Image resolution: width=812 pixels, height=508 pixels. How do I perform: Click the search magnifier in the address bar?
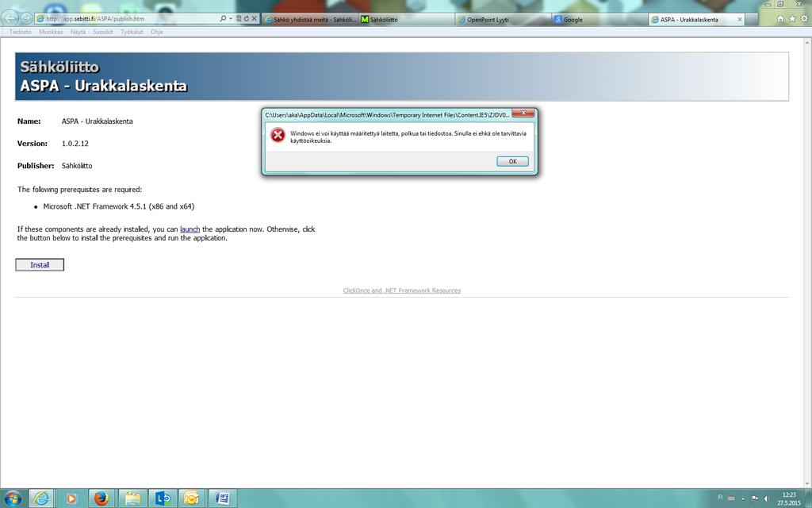point(223,19)
